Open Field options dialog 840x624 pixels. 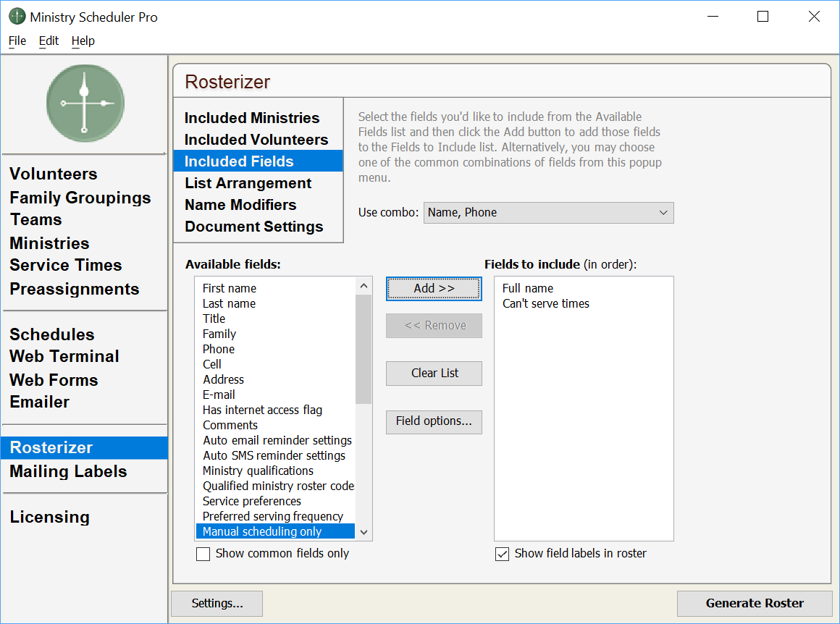(x=434, y=421)
